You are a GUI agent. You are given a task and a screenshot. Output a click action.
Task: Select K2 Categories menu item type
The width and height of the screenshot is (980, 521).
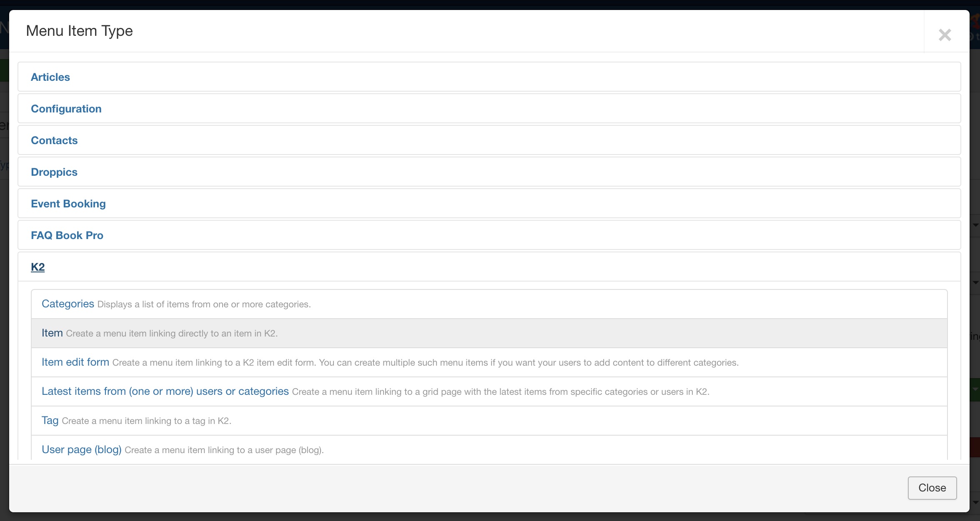tap(489, 304)
